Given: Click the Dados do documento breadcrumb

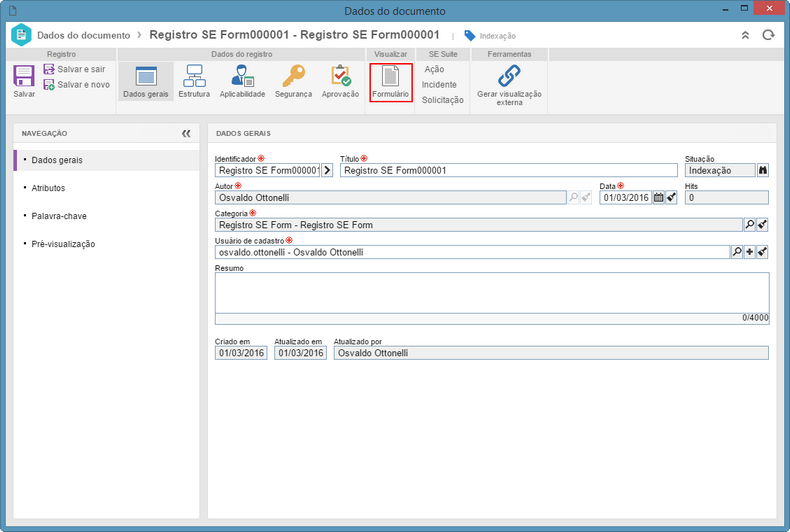Looking at the screenshot, I should [84, 35].
